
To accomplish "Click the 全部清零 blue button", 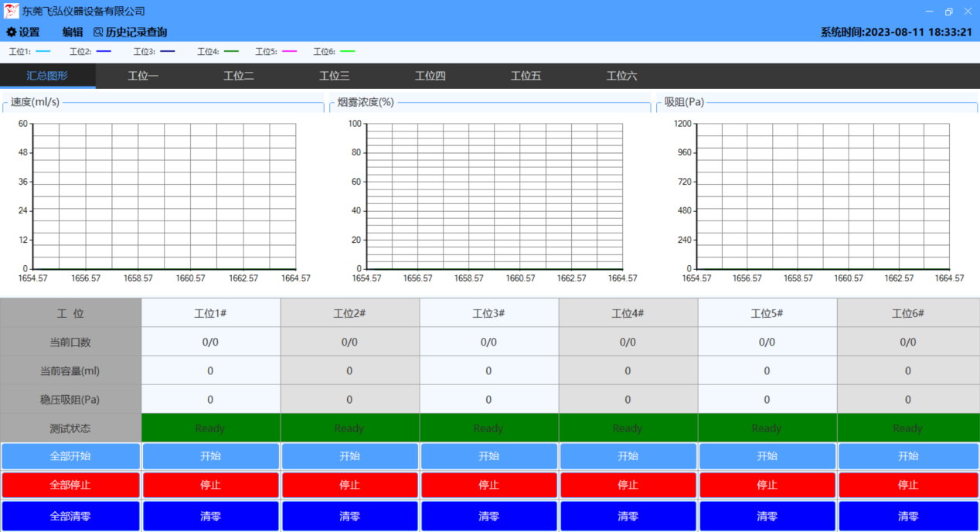I will [x=70, y=517].
